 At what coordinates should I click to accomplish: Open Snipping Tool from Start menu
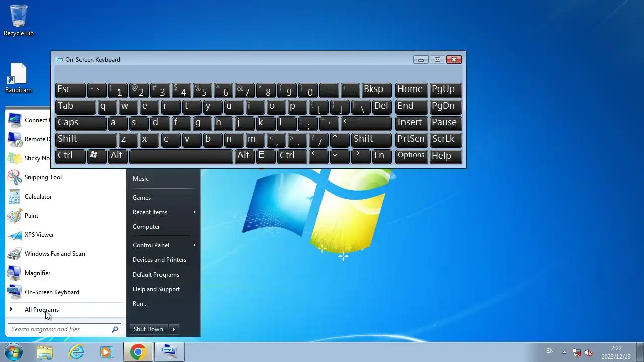pos(65,177)
